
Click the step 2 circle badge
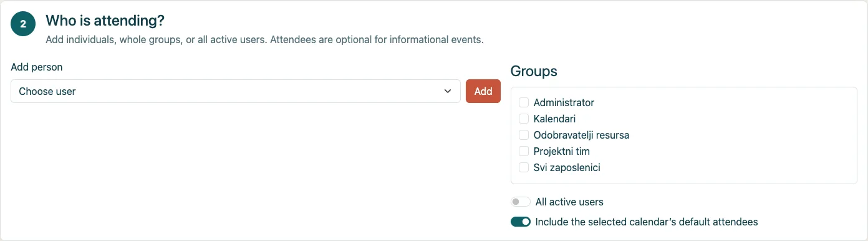(23, 24)
